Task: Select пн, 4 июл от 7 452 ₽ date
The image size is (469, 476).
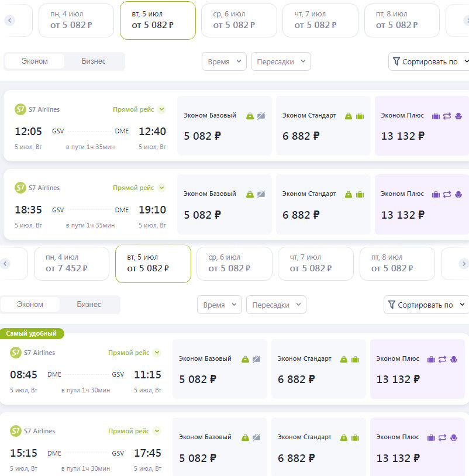Action: coord(71,264)
